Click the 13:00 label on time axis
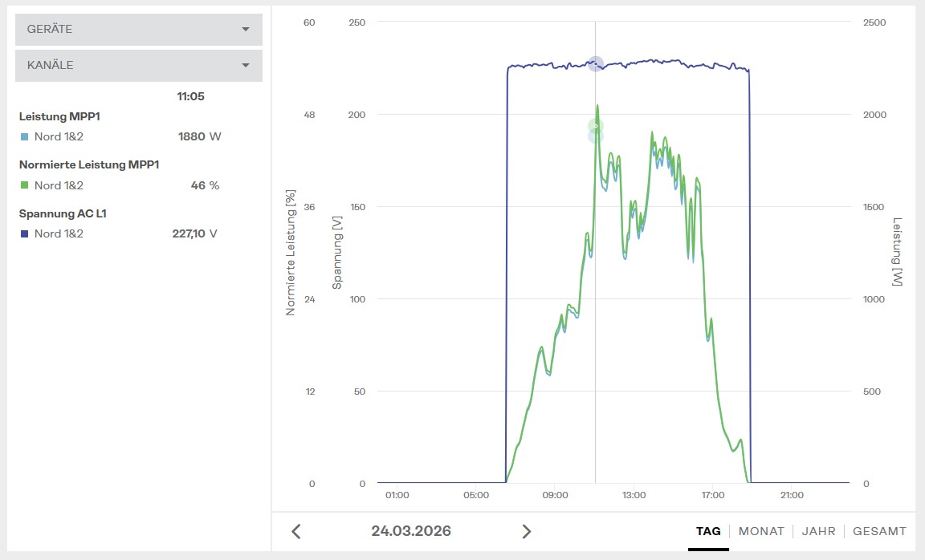Viewport: 925px width, 560px height. click(x=634, y=495)
